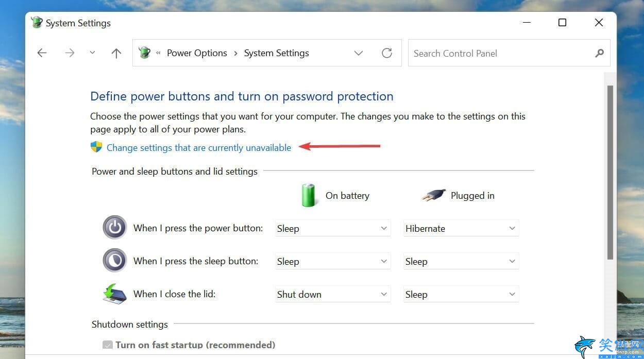This screenshot has width=644, height=359.
Task: Click Power Options in breadcrumb
Action: point(197,53)
